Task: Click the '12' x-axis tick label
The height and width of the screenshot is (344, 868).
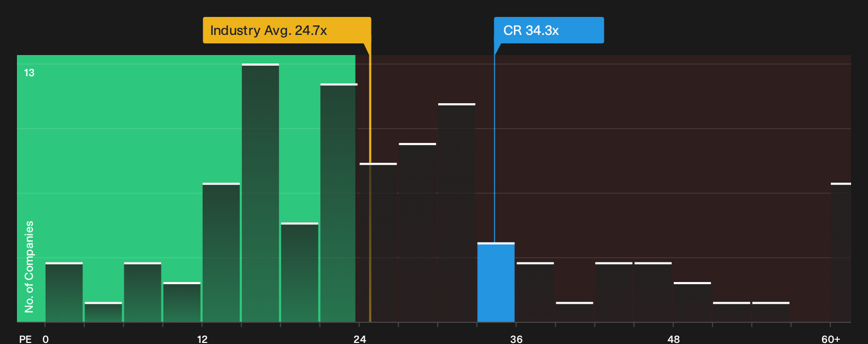Action: point(202,339)
